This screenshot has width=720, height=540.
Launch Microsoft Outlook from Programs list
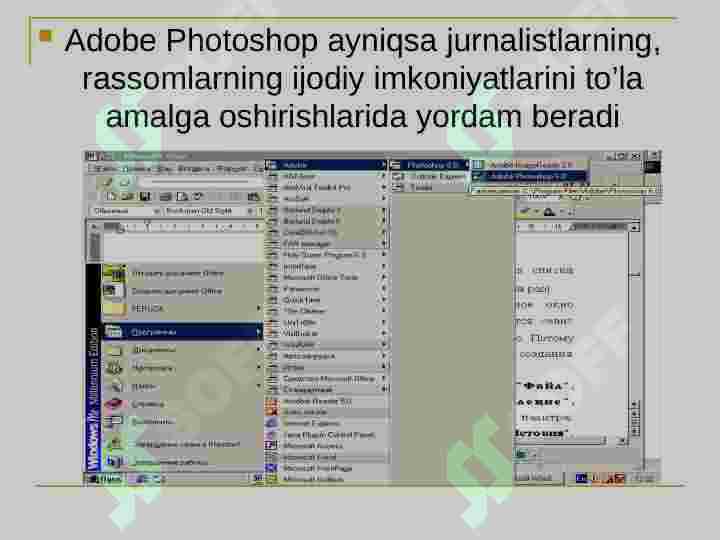pyautogui.click(x=327, y=478)
